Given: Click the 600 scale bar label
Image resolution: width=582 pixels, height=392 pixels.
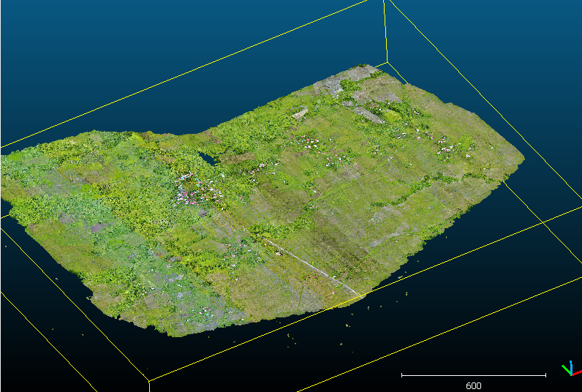Looking at the screenshot, I should click(473, 385).
